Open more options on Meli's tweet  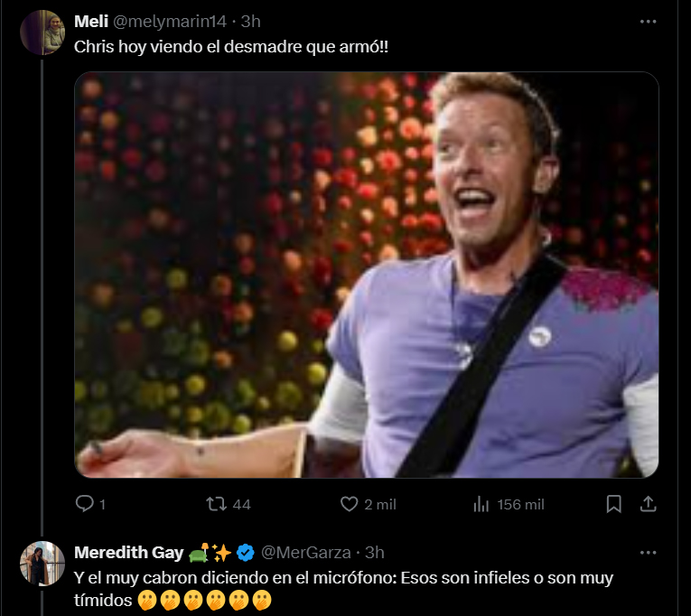(648, 21)
